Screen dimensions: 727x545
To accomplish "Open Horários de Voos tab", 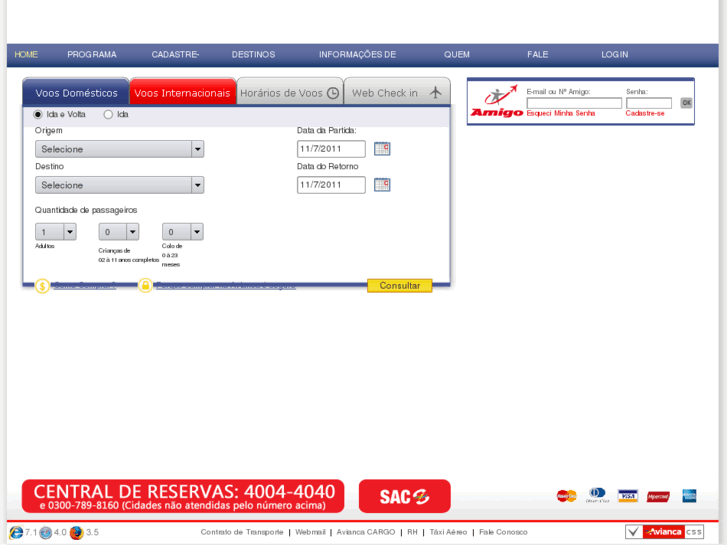I will point(290,93).
